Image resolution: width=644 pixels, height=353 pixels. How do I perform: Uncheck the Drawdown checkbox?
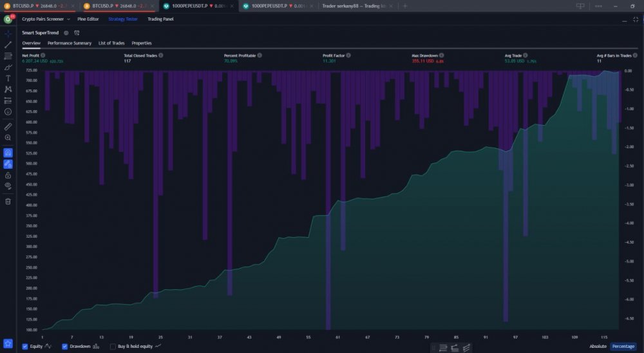point(64,347)
